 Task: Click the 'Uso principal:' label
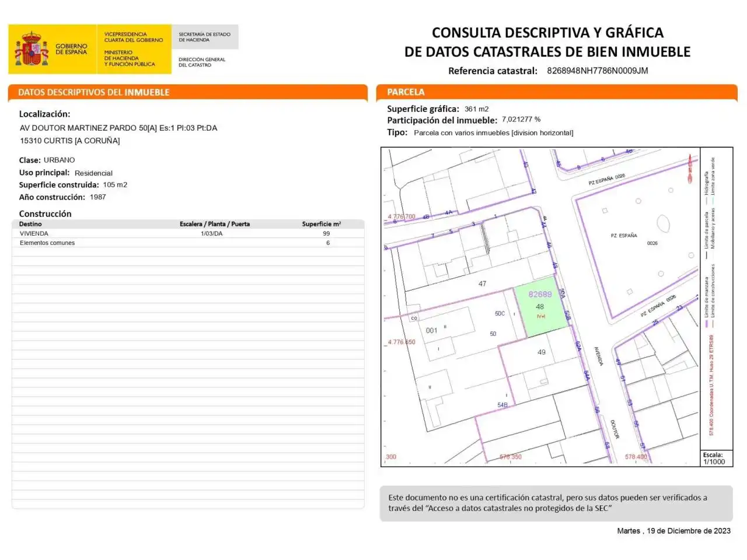coord(44,173)
